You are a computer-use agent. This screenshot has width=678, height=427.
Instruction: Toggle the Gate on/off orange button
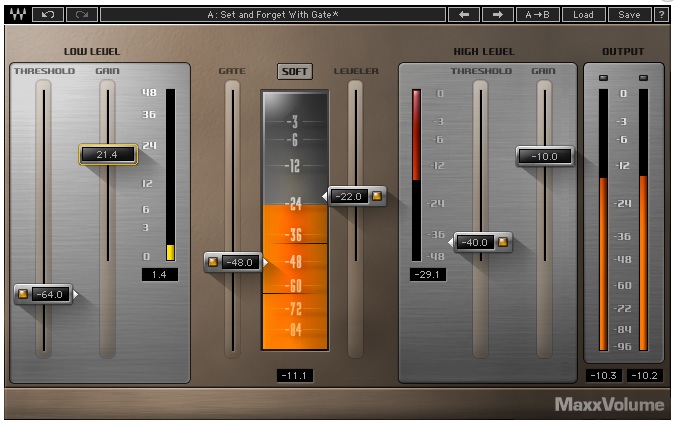click(213, 262)
